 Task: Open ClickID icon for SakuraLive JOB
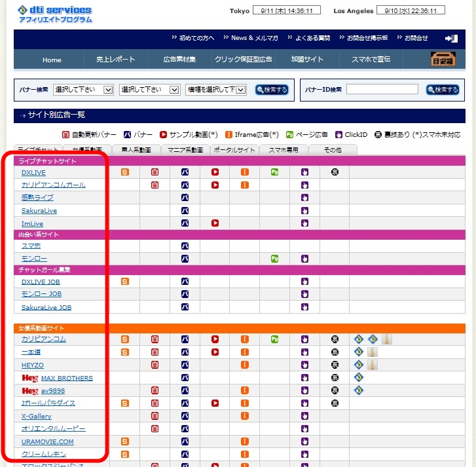(x=304, y=307)
